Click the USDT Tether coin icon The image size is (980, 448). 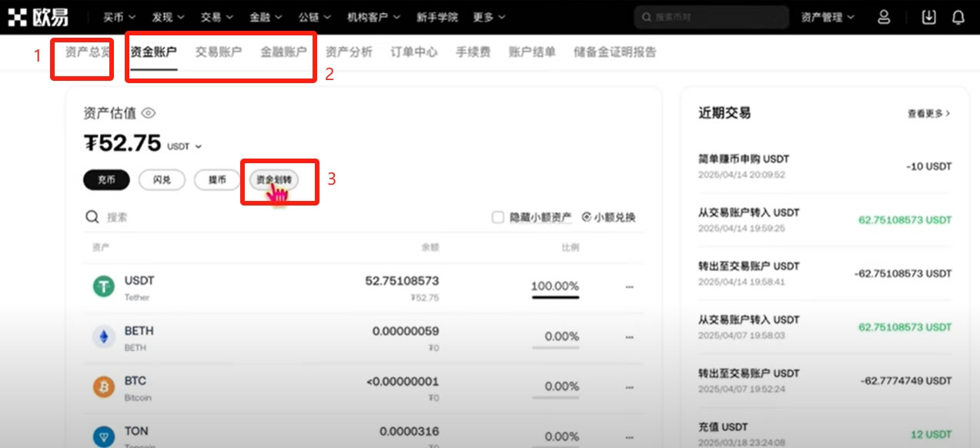click(103, 287)
